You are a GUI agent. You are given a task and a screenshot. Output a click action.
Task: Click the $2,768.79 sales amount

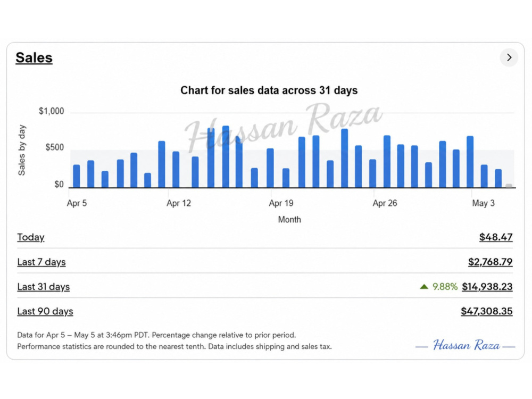pyautogui.click(x=491, y=262)
